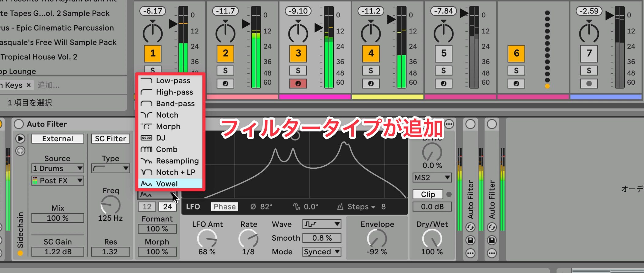Viewport: 644px width, 273px height.
Task: Click track 4 pan knob
Action: [x=371, y=32]
